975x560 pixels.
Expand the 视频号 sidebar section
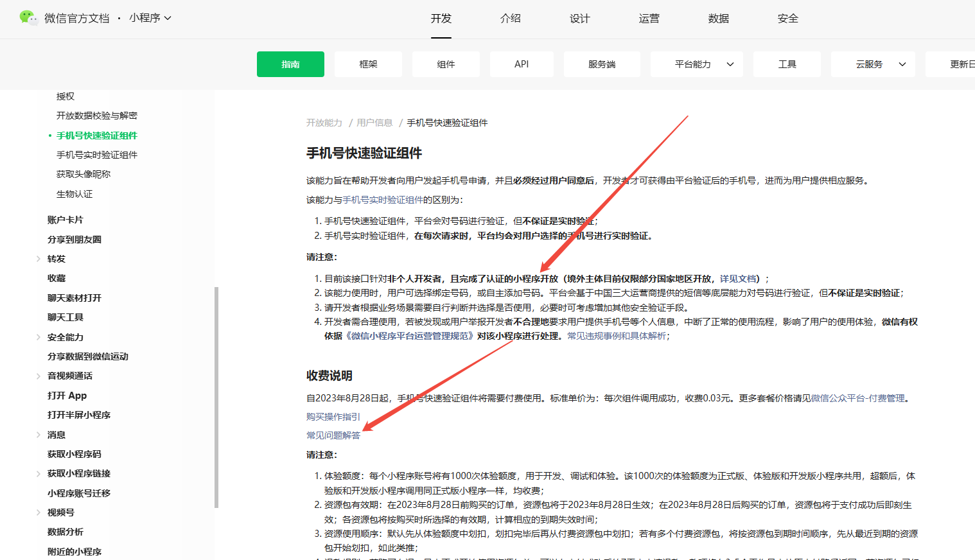point(39,512)
